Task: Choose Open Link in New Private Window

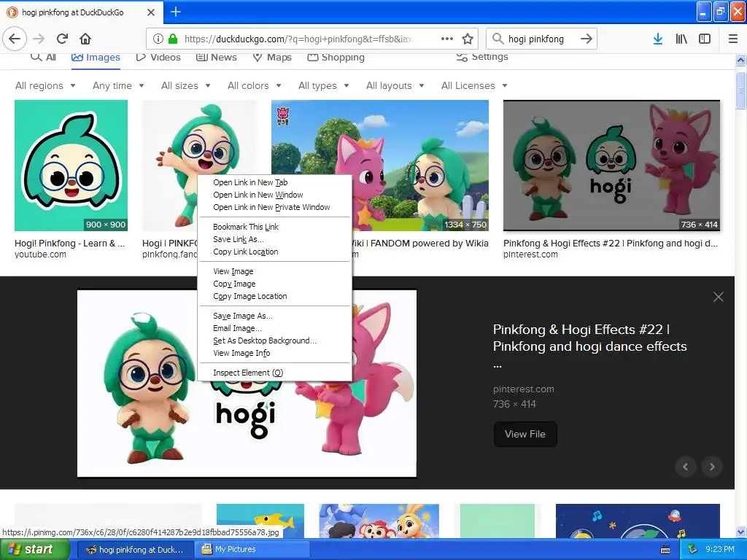Action: pos(275,207)
